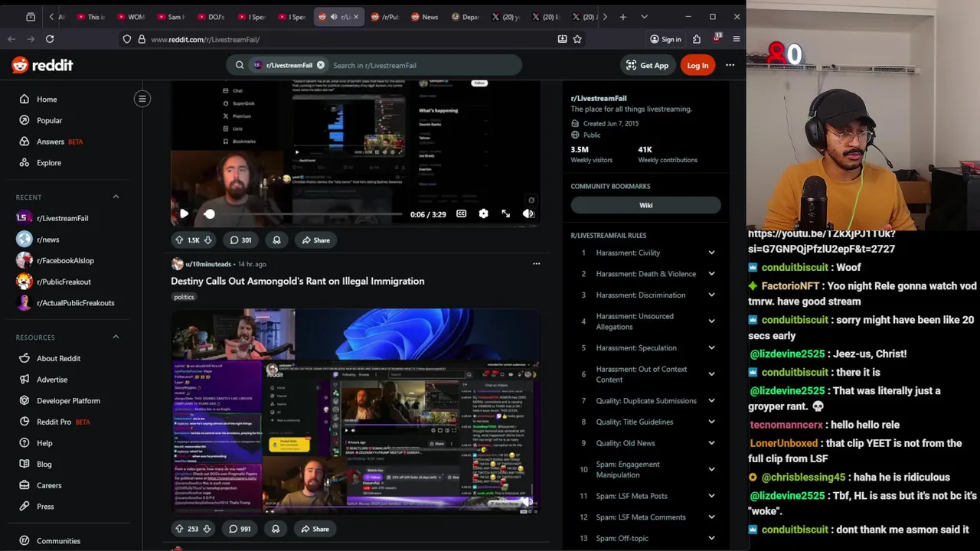The height and width of the screenshot is (551, 980).
Task: Open post titled Destiny Calls Out Asmongold's Rant
Action: tap(297, 281)
